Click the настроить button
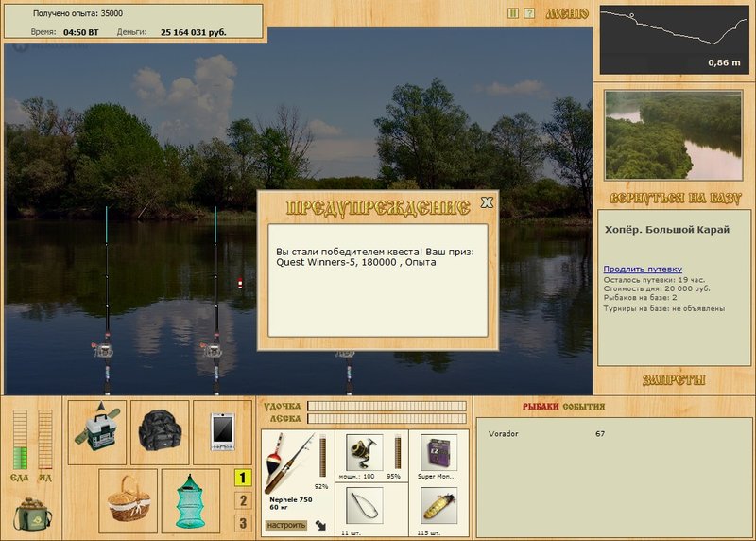756x541 pixels. tap(286, 525)
